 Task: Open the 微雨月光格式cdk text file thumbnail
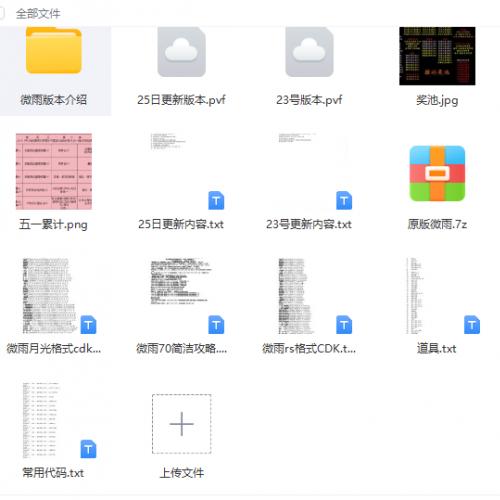[48, 296]
